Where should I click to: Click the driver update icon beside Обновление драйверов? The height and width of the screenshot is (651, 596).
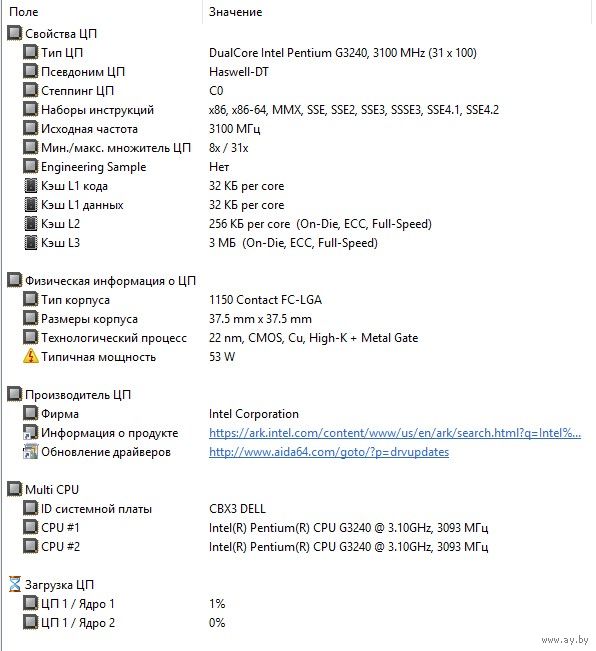pos(30,452)
